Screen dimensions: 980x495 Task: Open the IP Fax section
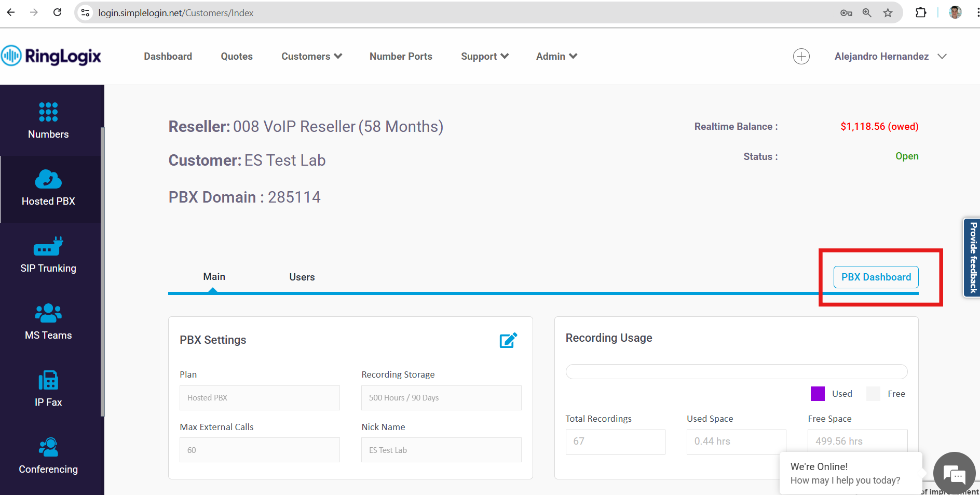(48, 389)
